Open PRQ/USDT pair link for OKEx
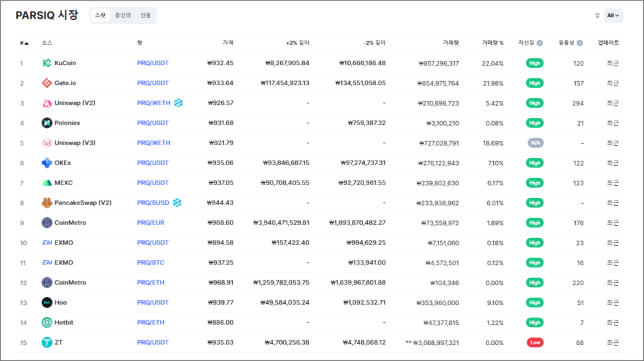 tap(153, 163)
